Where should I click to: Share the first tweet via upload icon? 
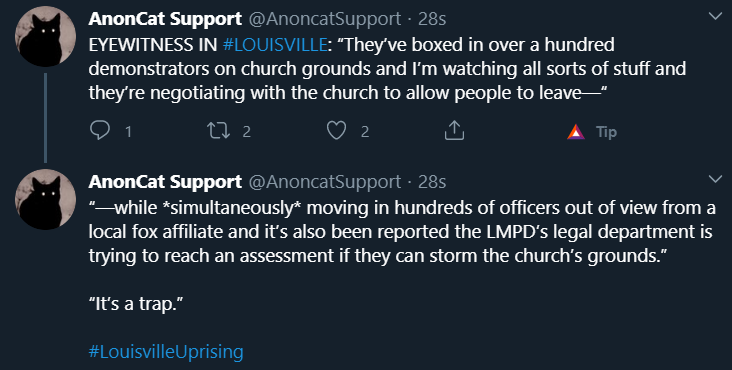454,131
